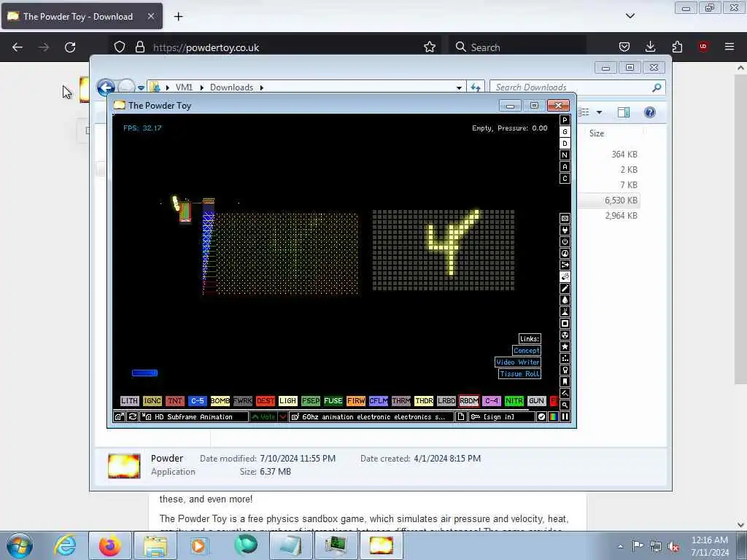The height and width of the screenshot is (560, 747).
Task: Open the Radioactive element category
Action: [x=565, y=335]
